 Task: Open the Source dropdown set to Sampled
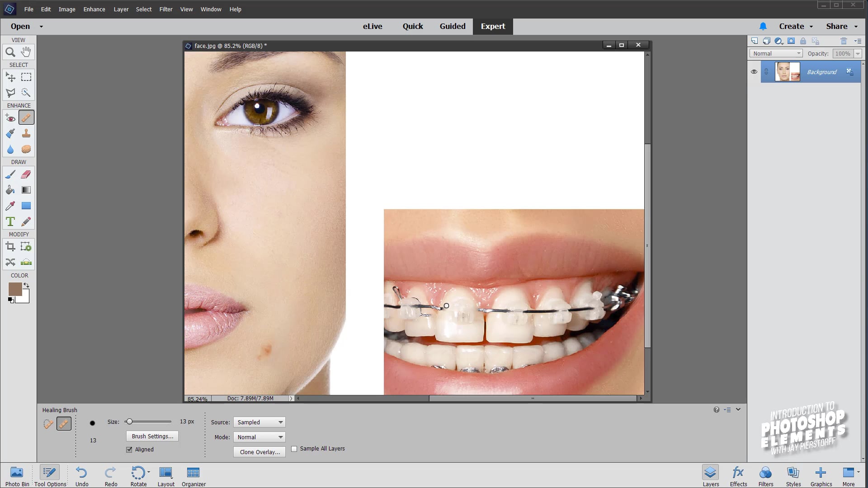click(259, 422)
